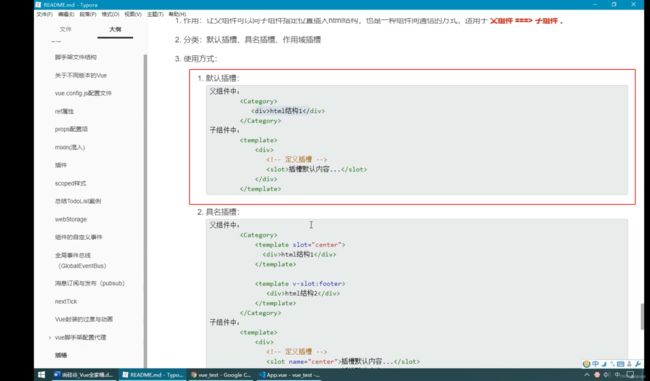Click the <template v-slot:footer> code line
This screenshot has height=381, width=650.
click(x=300, y=284)
